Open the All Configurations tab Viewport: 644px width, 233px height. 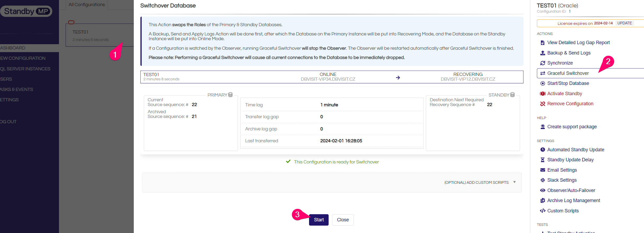point(86,4)
